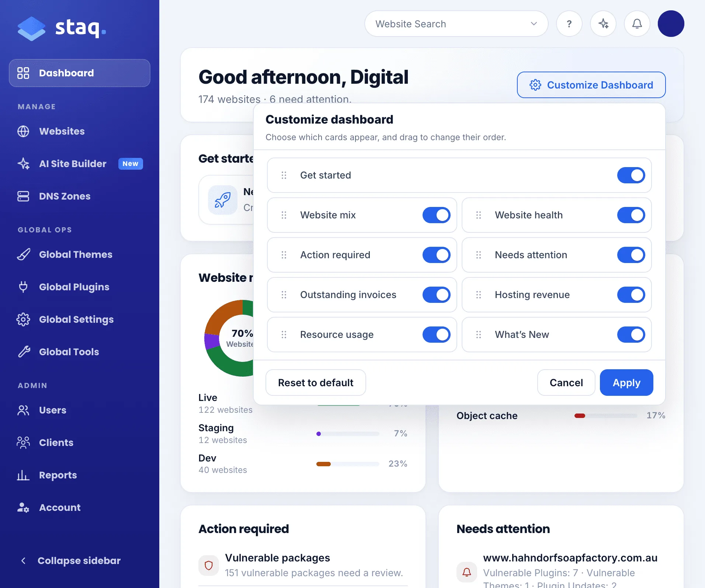This screenshot has height=588, width=705.
Task: Grab the drag handle for Hosting revenue
Action: coord(479,295)
